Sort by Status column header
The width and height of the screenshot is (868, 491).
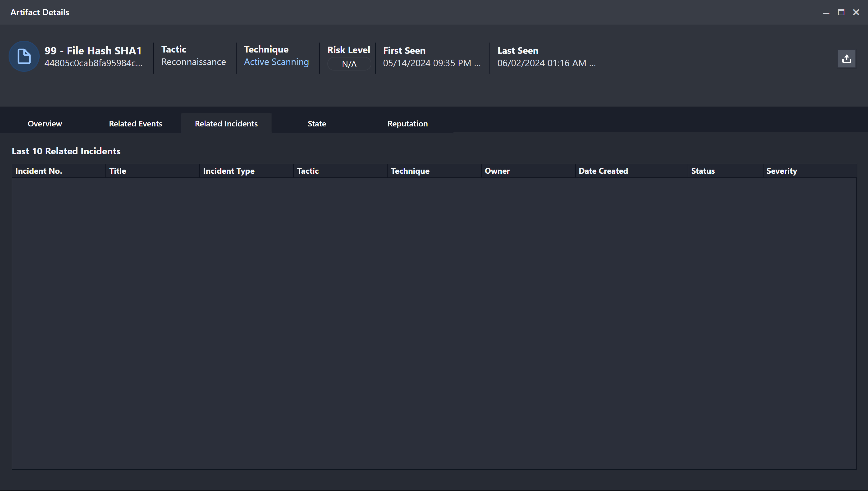703,171
